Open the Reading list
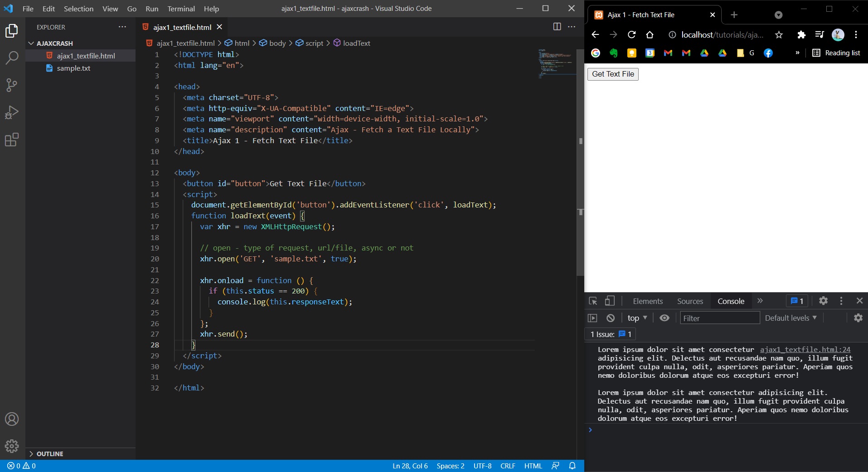Screen dimensions: 868x472 click(x=836, y=53)
